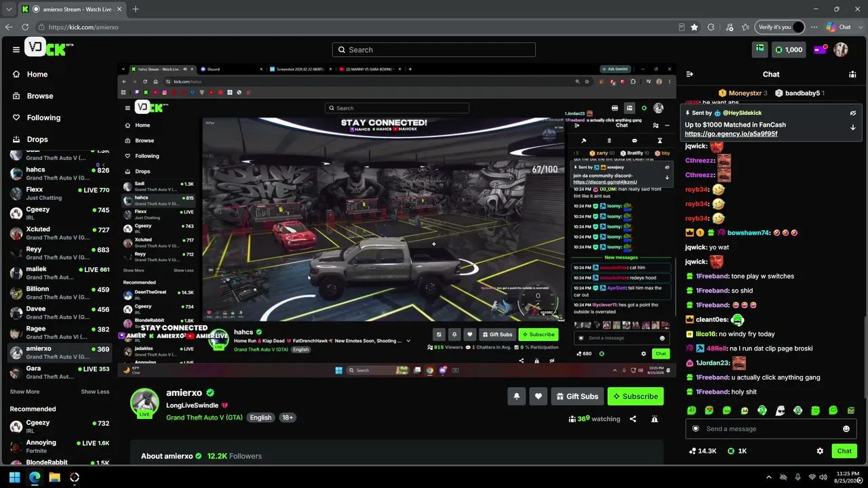868x488 pixels.
Task: Open the Edge tab actions dropdown chevron
Action: 9,9
